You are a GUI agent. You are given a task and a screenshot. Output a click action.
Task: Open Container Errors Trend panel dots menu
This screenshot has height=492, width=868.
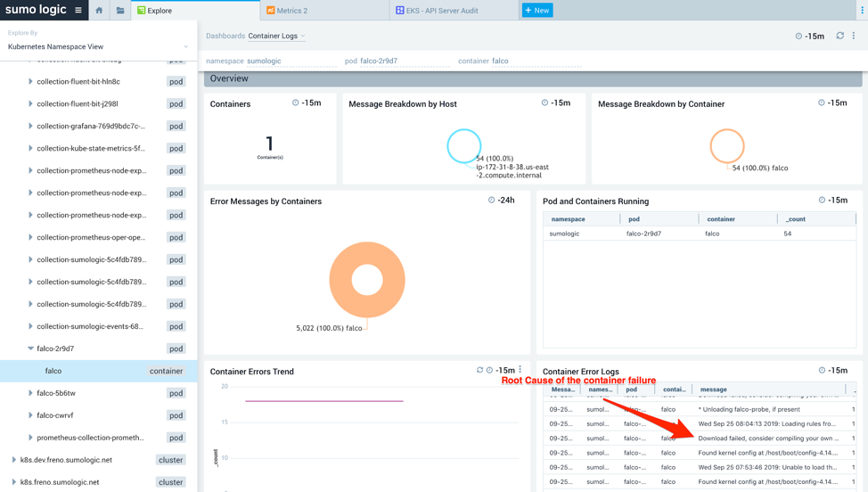click(520, 370)
